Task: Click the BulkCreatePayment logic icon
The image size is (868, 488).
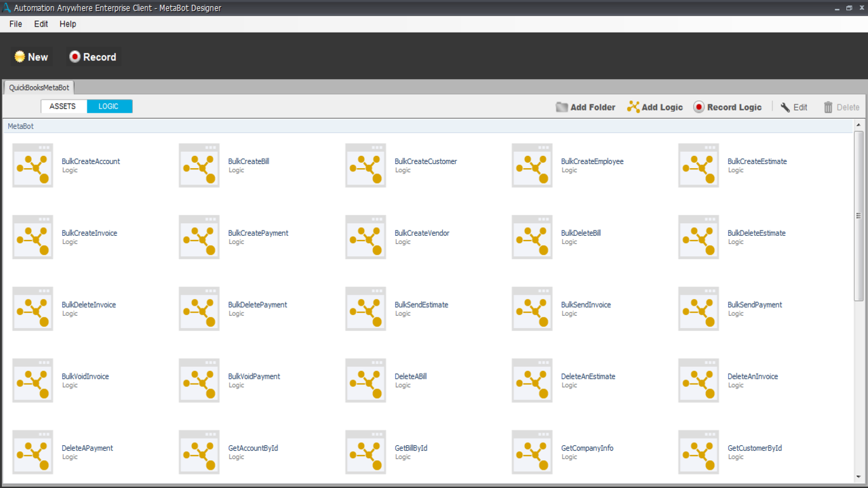Action: point(199,237)
